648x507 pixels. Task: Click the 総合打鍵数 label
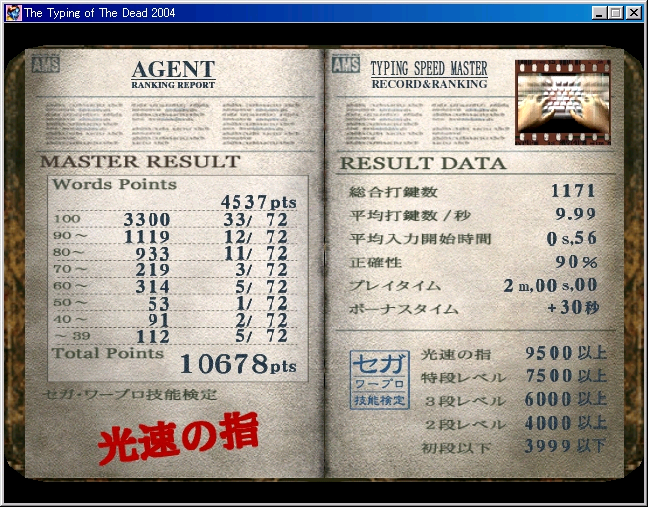[393, 192]
